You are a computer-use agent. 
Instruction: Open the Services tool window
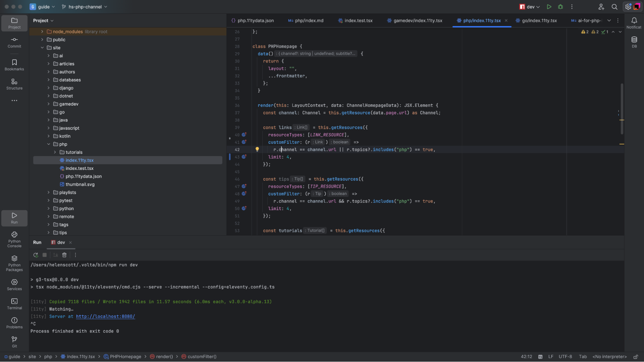[14, 284]
